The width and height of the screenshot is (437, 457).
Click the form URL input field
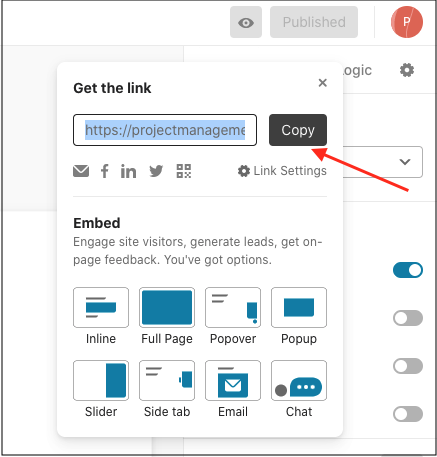pyautogui.click(x=165, y=130)
